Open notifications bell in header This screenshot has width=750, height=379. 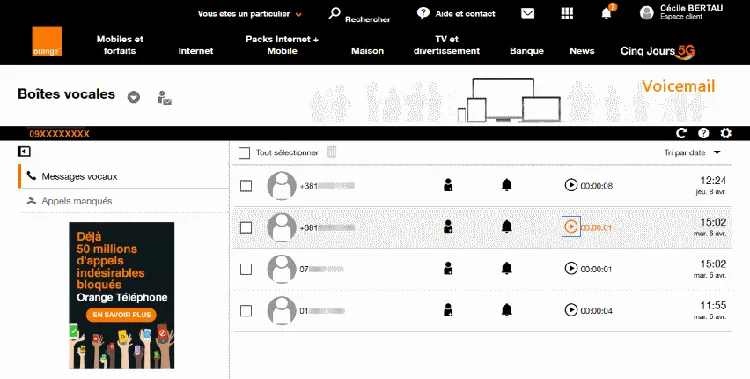[x=607, y=13]
